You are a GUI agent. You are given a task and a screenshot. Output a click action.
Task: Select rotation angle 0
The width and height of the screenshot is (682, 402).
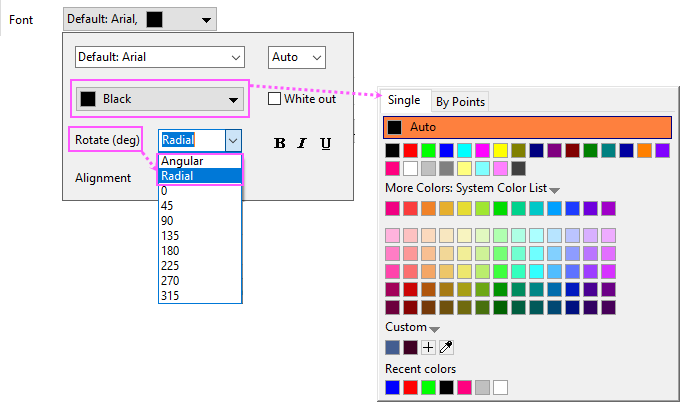(x=200, y=191)
